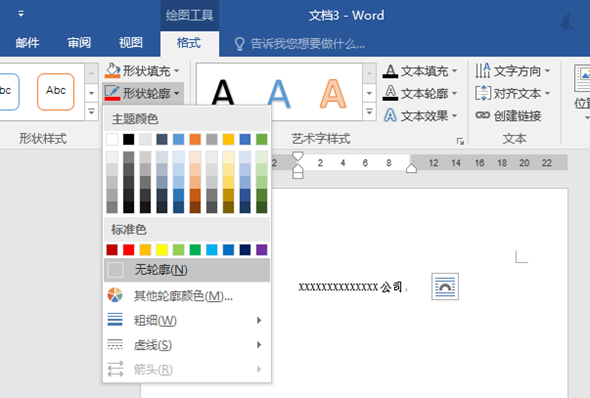
Task: Open the 文本效果 dropdown arrow
Action: pyautogui.click(x=454, y=115)
